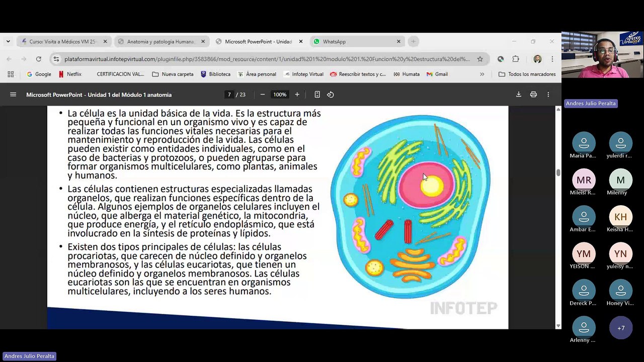
Task: Click the address bar URL field
Action: tap(267, 59)
